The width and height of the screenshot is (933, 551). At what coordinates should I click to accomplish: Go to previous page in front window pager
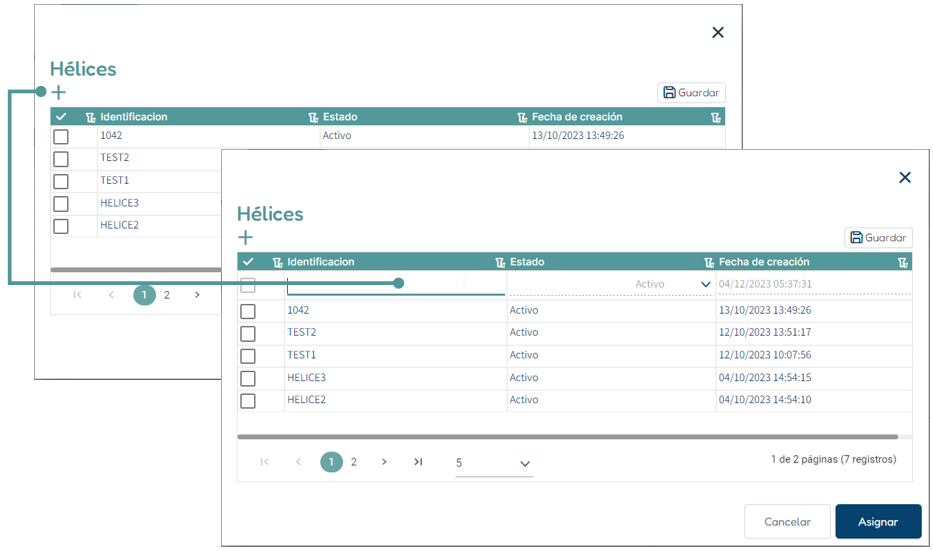tap(298, 462)
